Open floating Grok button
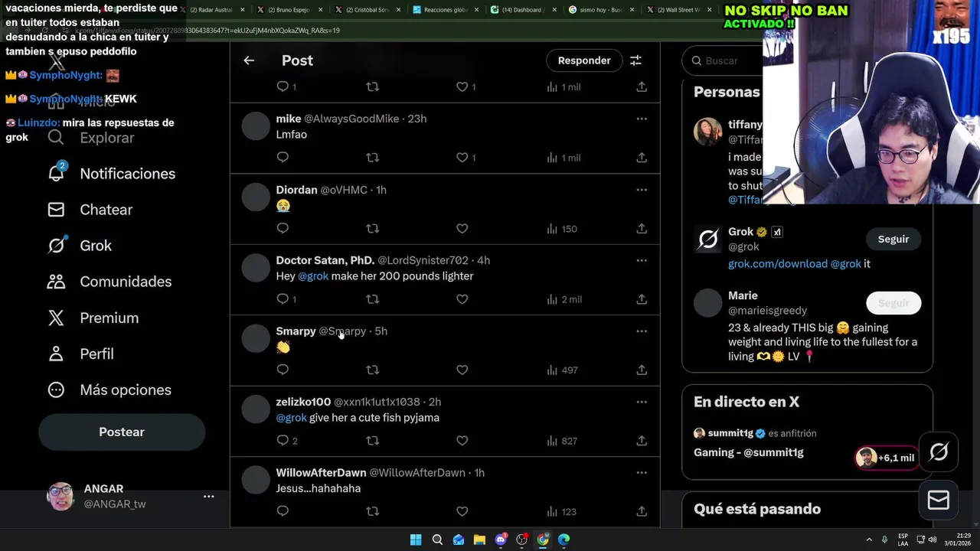The height and width of the screenshot is (551, 980). (x=939, y=452)
